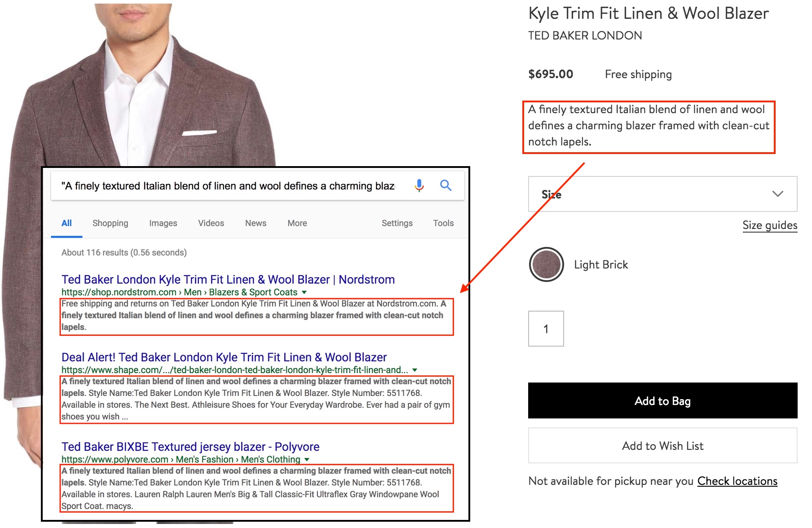Open the More search menu
This screenshot has width=812, height=528.
pos(297,223)
